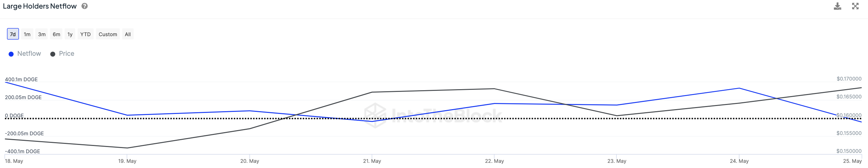Switch to the 1m time range
Viewport: 868px width, 168px height.
point(27,34)
